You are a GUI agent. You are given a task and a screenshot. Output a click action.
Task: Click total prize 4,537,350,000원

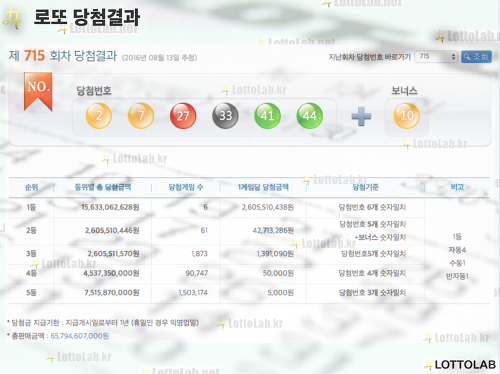111,273
